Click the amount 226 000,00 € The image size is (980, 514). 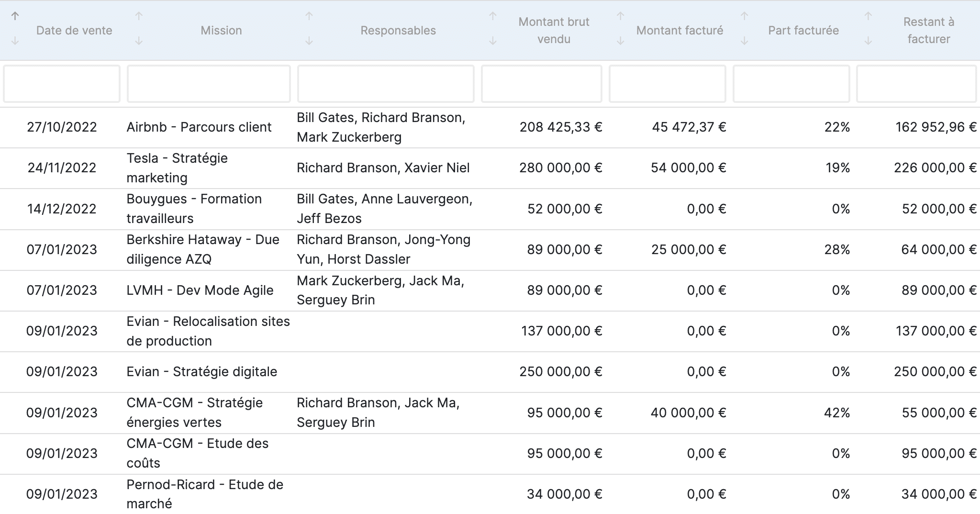click(x=935, y=168)
